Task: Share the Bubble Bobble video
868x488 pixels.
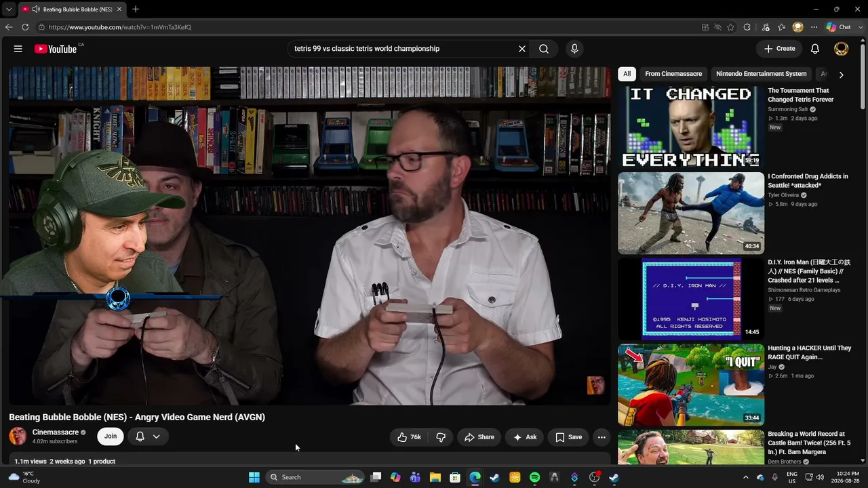Action: 479,437
